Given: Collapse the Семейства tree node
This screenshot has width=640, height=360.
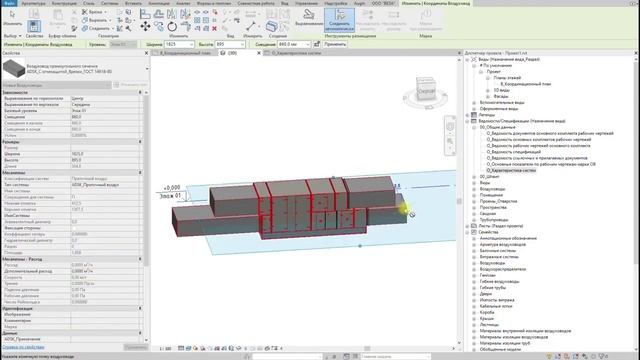Looking at the screenshot, I should pyautogui.click(x=467, y=232).
